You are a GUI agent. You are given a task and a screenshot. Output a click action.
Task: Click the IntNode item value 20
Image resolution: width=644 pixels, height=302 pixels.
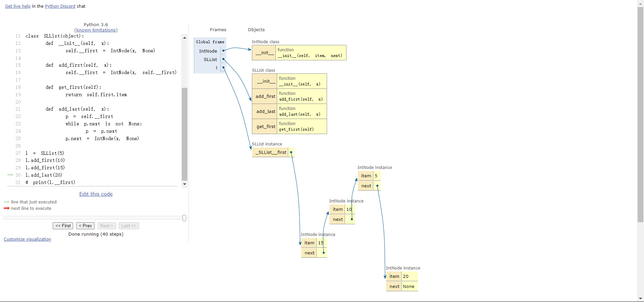click(x=406, y=277)
